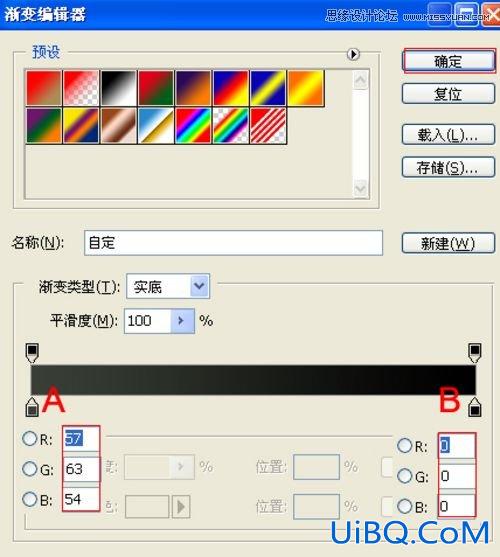Click the 平滑度 smoothness value field
Screen dimensions: 500x557
[x=148, y=321]
